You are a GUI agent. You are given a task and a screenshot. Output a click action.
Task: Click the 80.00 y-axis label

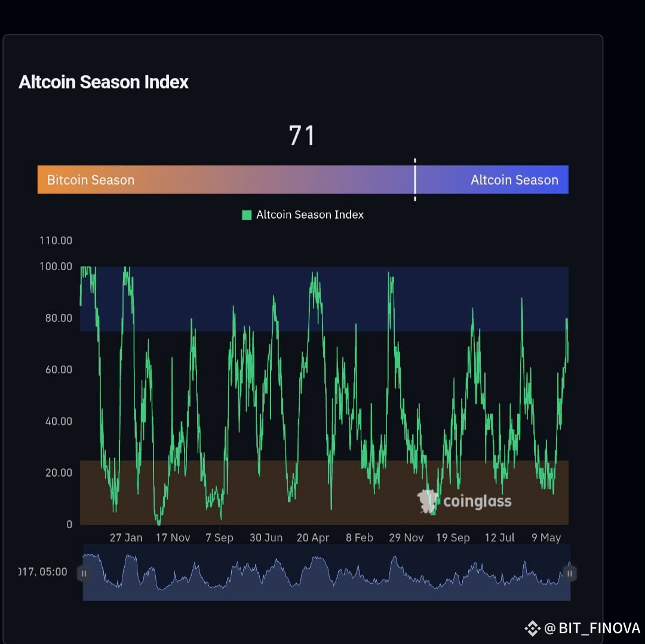(x=59, y=318)
